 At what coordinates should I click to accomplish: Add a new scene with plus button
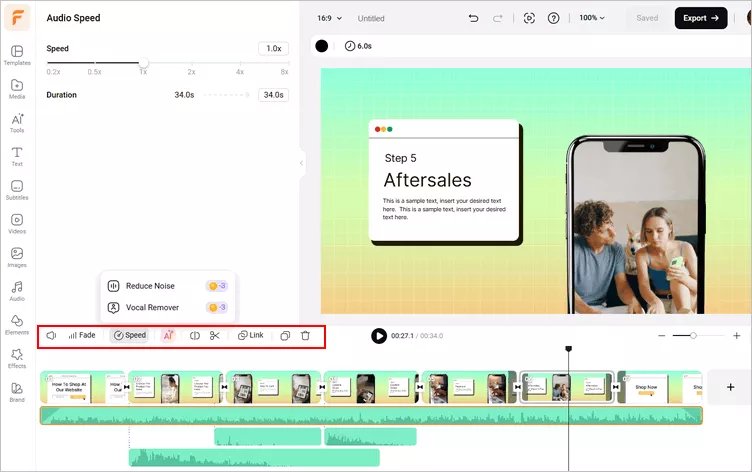[x=730, y=387]
